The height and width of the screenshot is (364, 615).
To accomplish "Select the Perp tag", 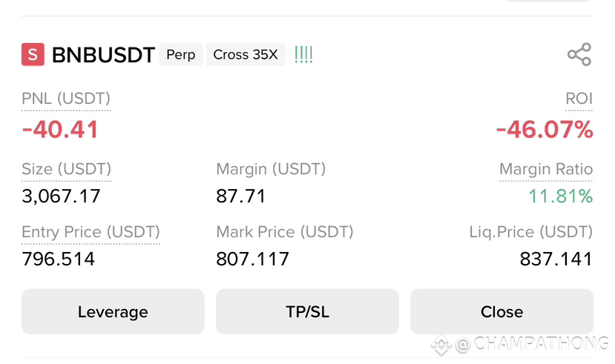I will [181, 54].
